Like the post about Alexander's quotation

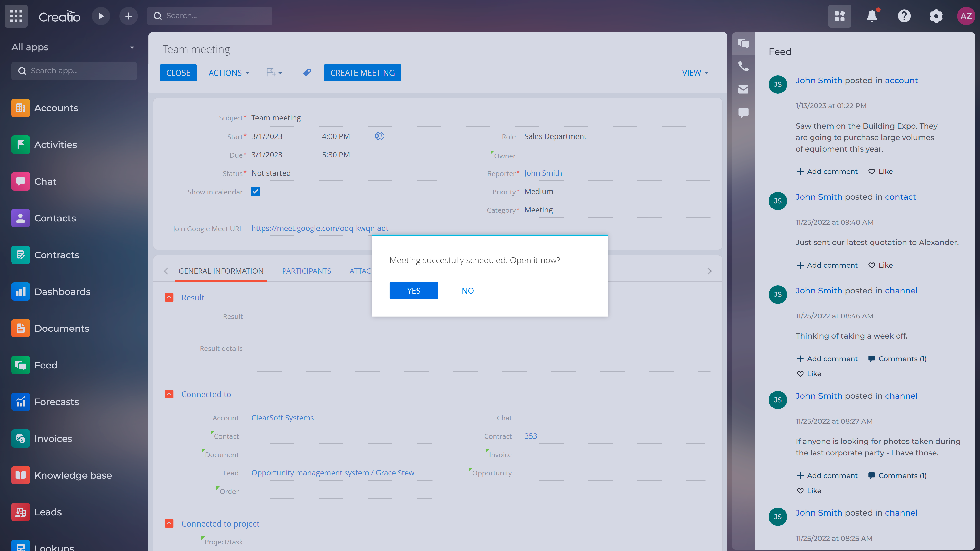click(880, 265)
